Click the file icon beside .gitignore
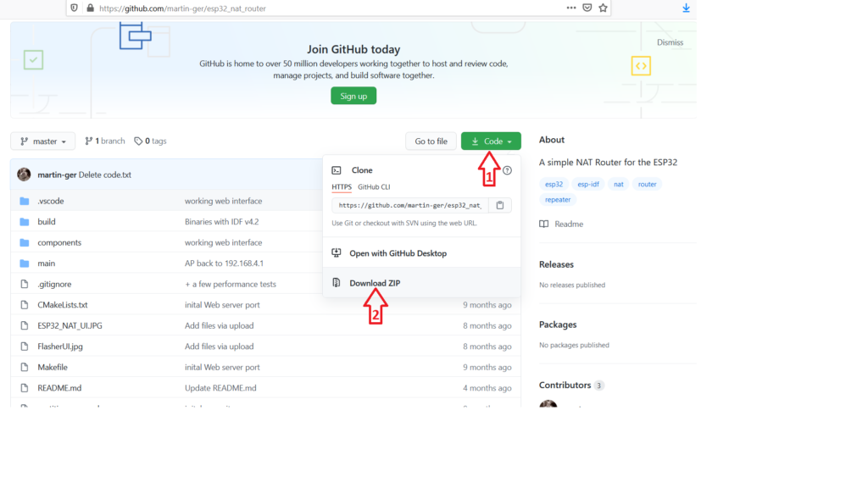This screenshot has width=868, height=488. point(25,284)
